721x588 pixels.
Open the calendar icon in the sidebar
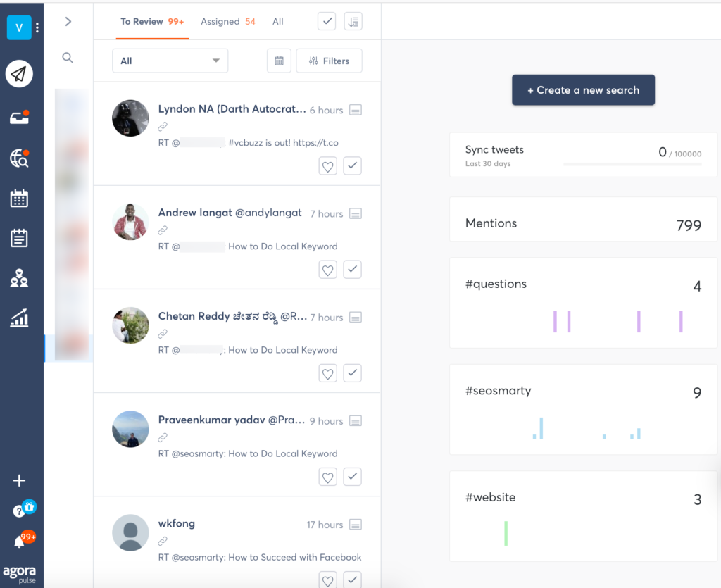coord(19,199)
